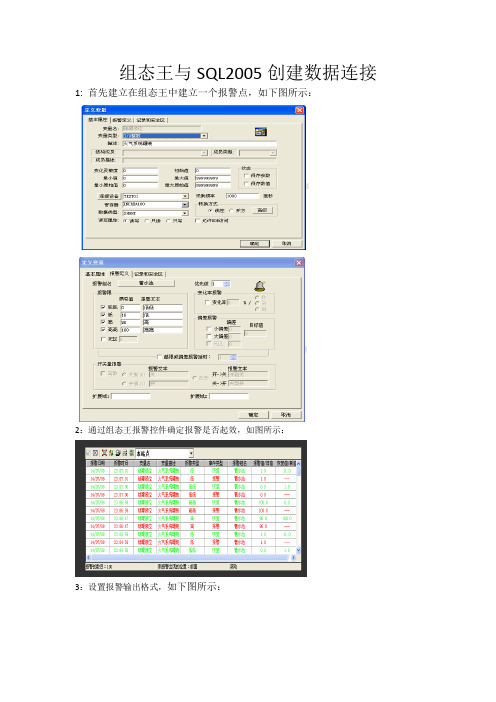
Task: Click 取消 in first dialog
Action: (286, 243)
